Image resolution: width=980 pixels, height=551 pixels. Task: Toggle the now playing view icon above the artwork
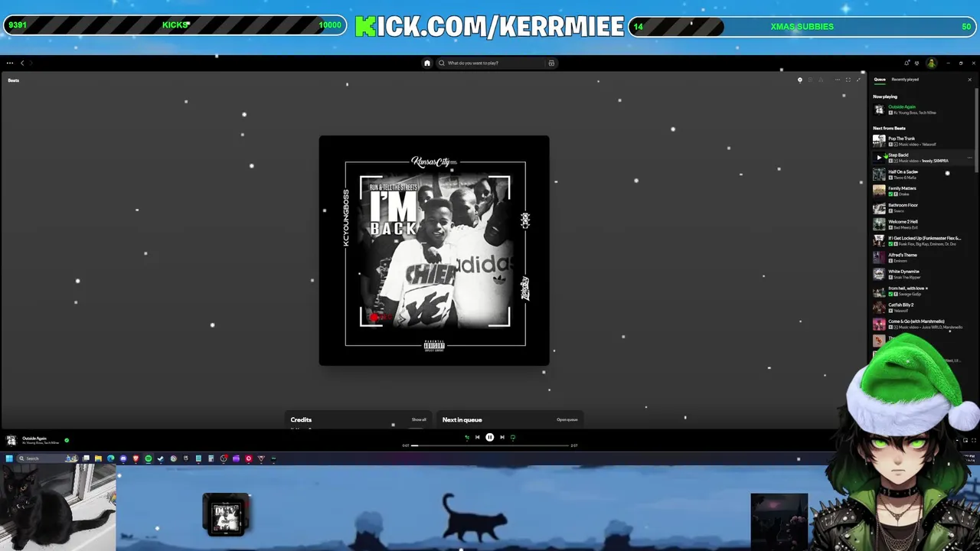(x=800, y=80)
